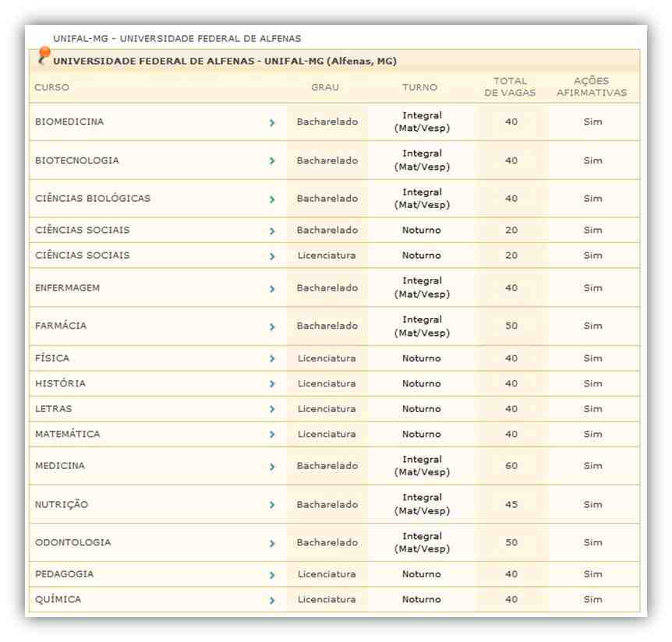Screen dimensions: 672x642
Task: Click the Noturno shift for LETRAS
Action: point(422,409)
